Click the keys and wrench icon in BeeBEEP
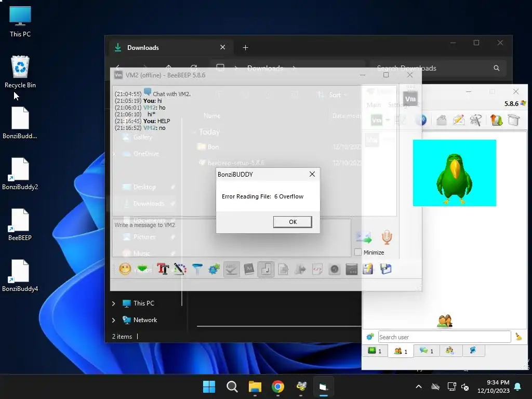 pyautogui.click(x=476, y=120)
